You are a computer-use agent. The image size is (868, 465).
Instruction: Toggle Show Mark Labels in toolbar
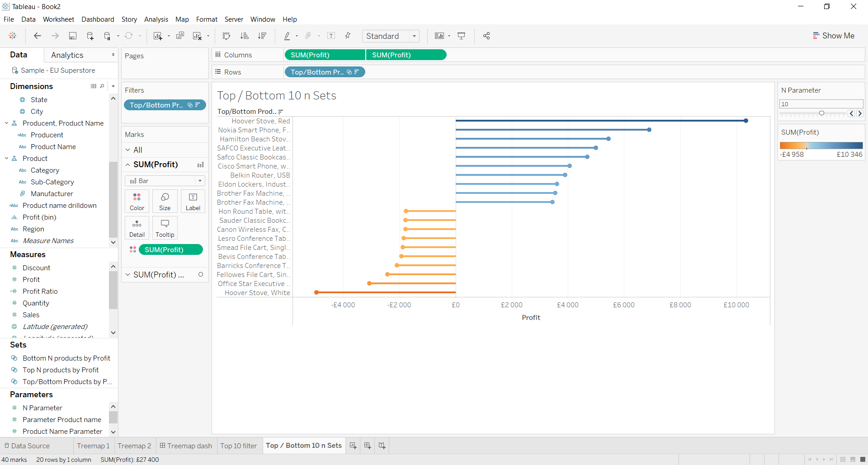(331, 36)
